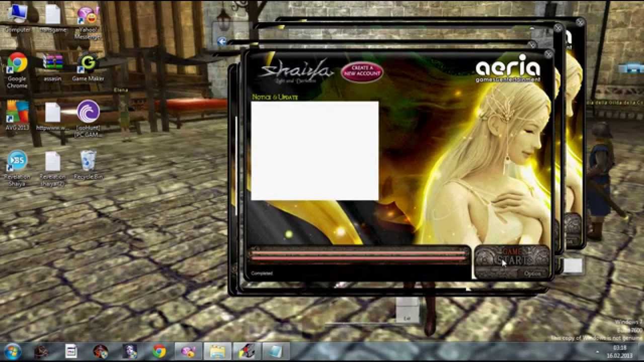Click the white document icon on the taskbar
The width and height of the screenshot is (644, 362).
point(71,351)
